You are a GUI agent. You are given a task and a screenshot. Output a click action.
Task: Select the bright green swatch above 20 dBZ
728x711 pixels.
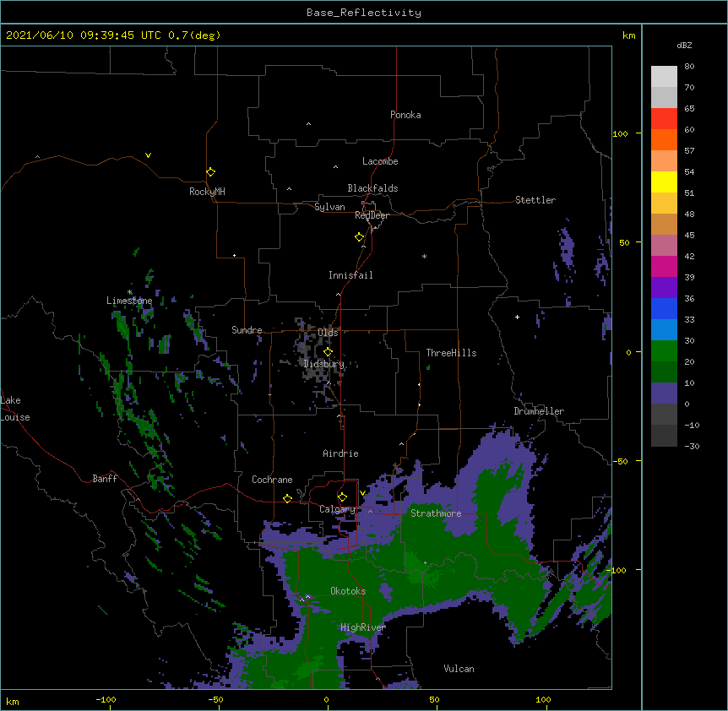[664, 351]
